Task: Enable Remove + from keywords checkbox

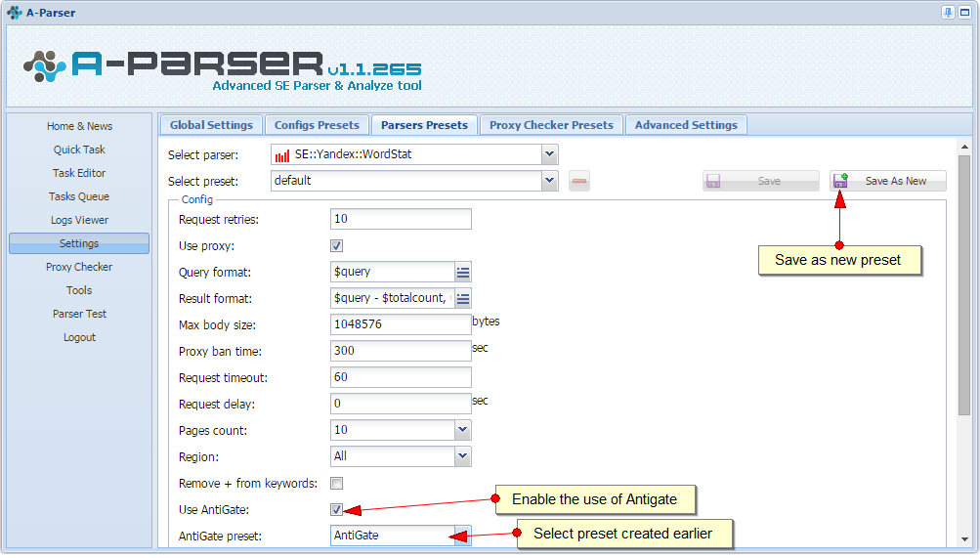Action: pyautogui.click(x=337, y=483)
